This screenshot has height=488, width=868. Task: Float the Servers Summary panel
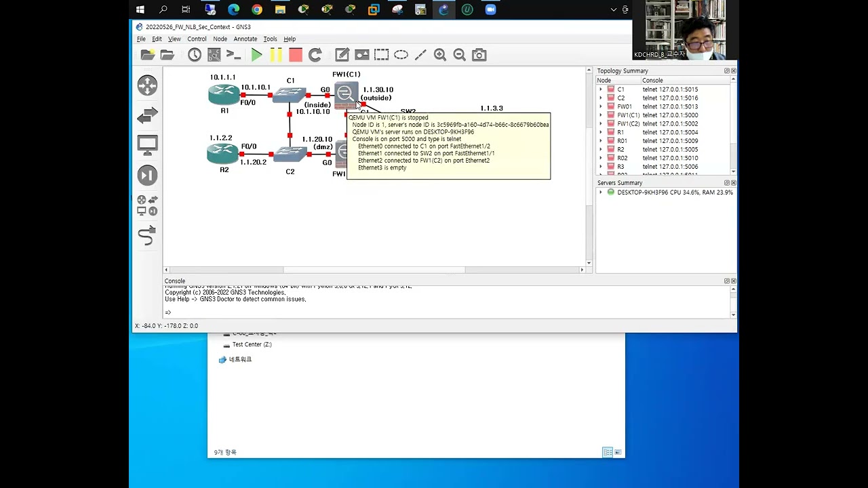727,183
